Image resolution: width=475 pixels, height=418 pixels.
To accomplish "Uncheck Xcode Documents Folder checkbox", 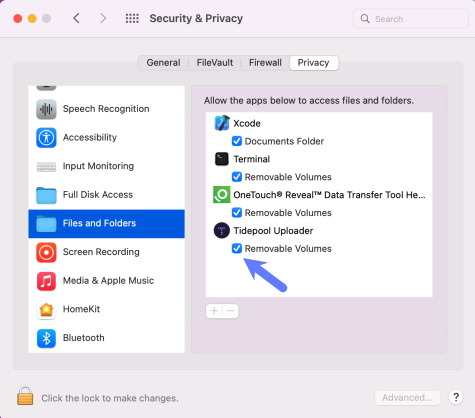I will click(237, 141).
